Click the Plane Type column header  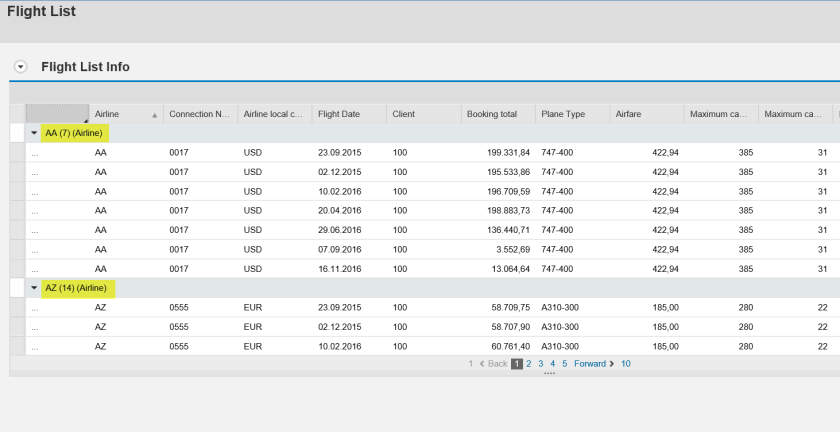pos(563,114)
